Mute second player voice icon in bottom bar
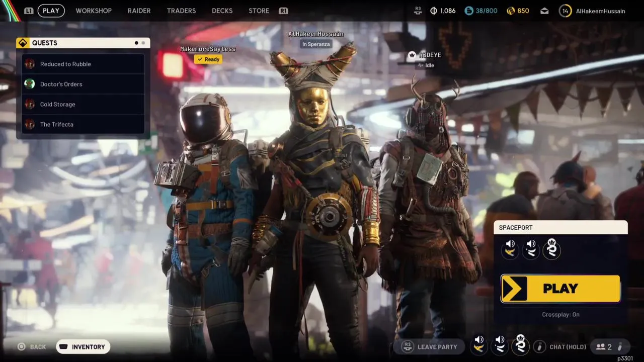This screenshot has height=362, width=644. [x=500, y=345]
